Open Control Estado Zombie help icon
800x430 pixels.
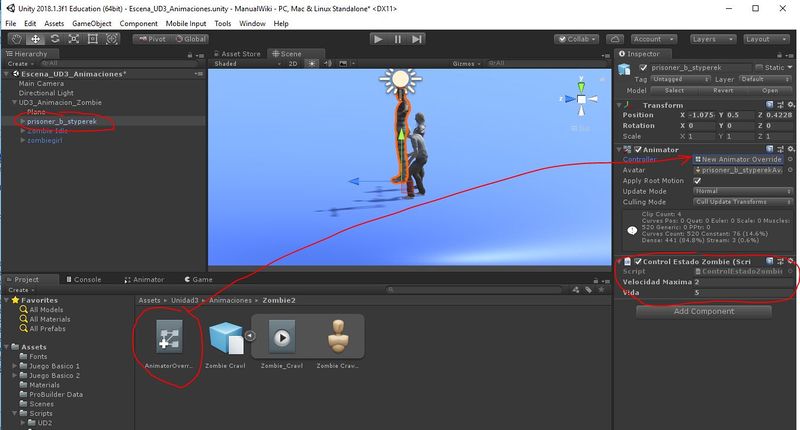click(770, 261)
